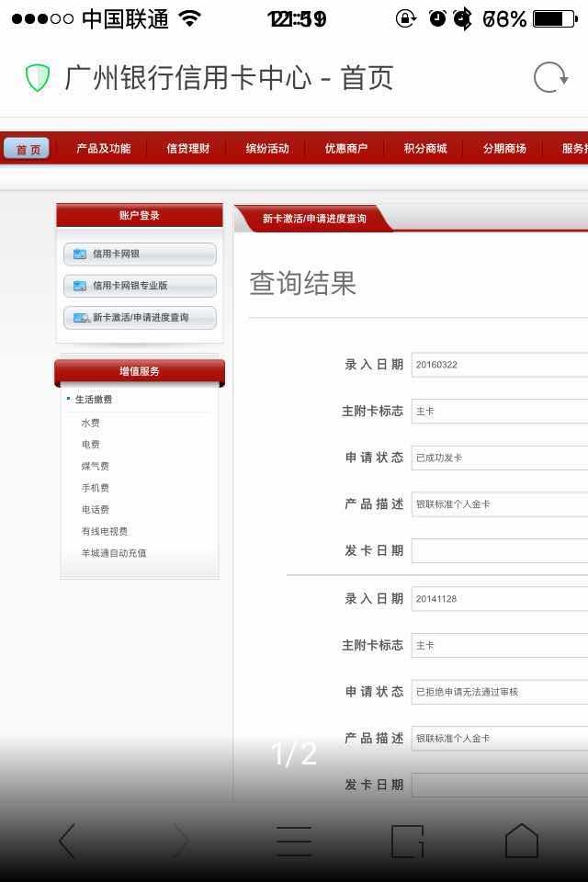Tap the Wi-Fi status icon

tap(189, 19)
